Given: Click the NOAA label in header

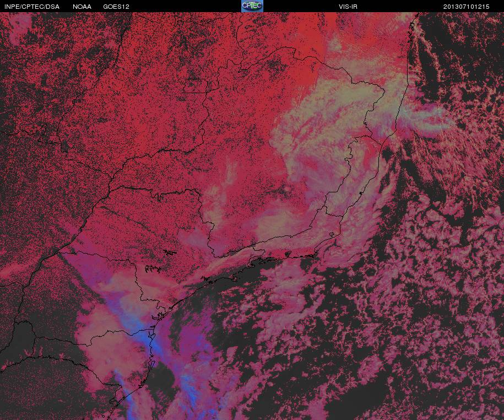Looking at the screenshot, I should coord(82,7).
